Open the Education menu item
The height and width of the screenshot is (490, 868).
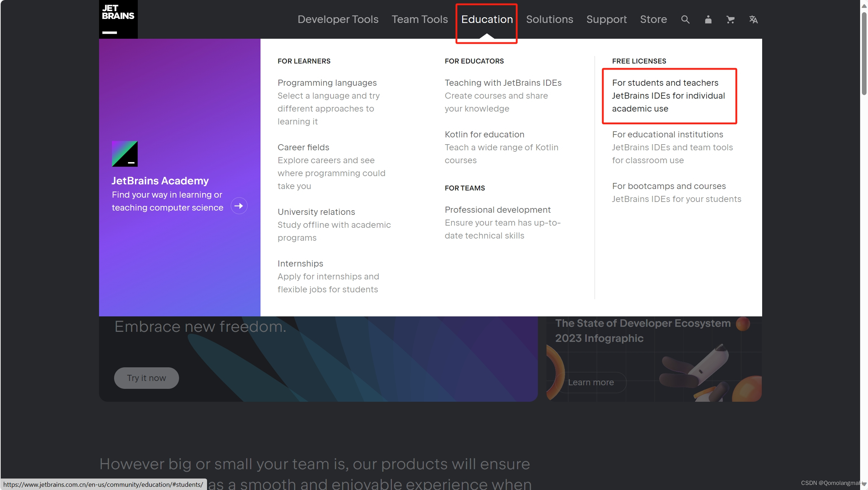tap(487, 19)
